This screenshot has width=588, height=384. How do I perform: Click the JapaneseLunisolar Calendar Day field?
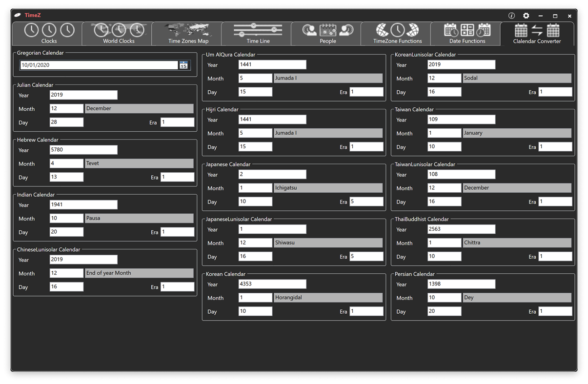pyautogui.click(x=255, y=256)
